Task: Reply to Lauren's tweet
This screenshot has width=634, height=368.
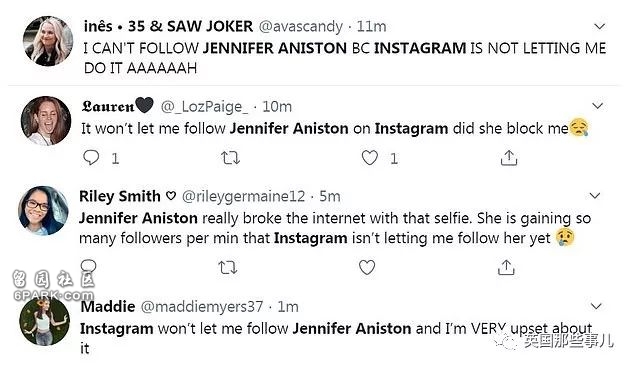Action: pyautogui.click(x=91, y=158)
